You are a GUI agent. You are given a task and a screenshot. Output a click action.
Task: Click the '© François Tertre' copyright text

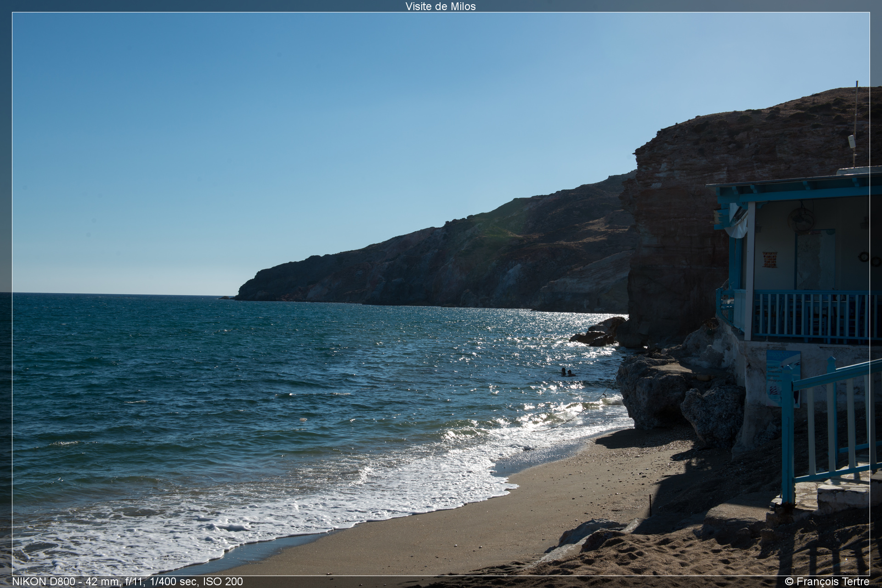[827, 582]
